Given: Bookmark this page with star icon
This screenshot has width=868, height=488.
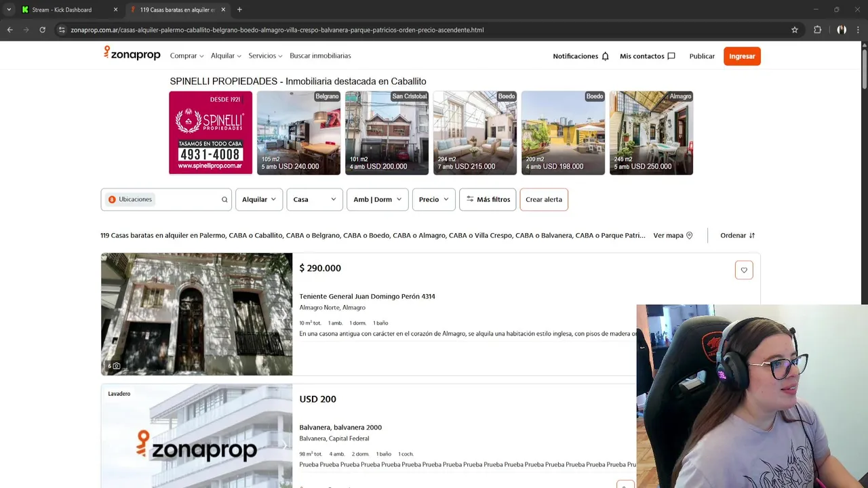Looking at the screenshot, I should tap(795, 30).
